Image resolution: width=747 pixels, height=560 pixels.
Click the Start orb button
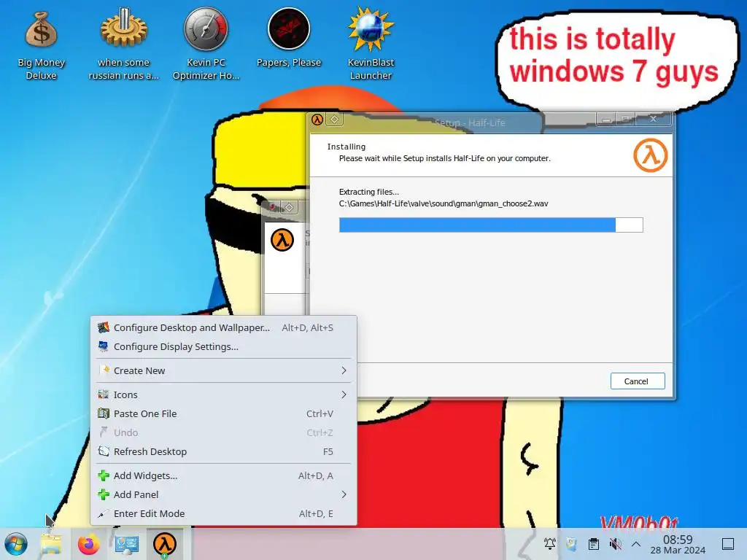tap(16, 544)
